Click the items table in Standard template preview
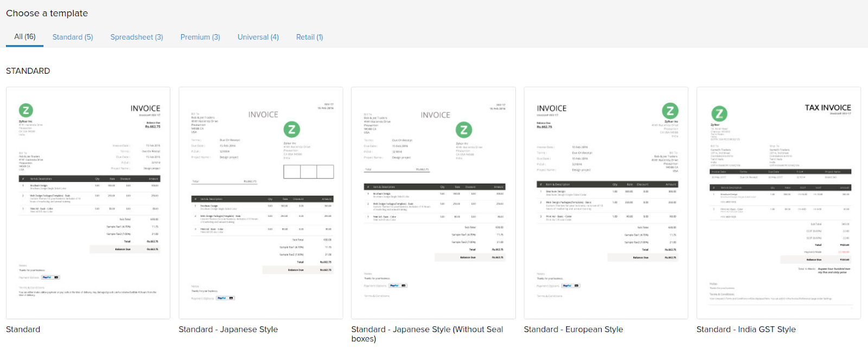868x348 pixels. coord(90,195)
